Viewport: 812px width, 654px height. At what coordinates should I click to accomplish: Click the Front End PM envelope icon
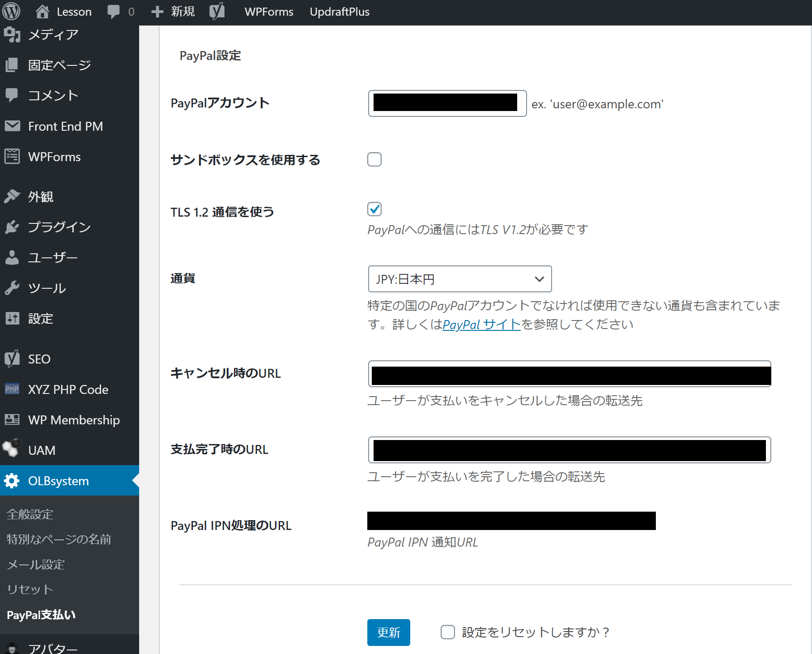tap(12, 126)
